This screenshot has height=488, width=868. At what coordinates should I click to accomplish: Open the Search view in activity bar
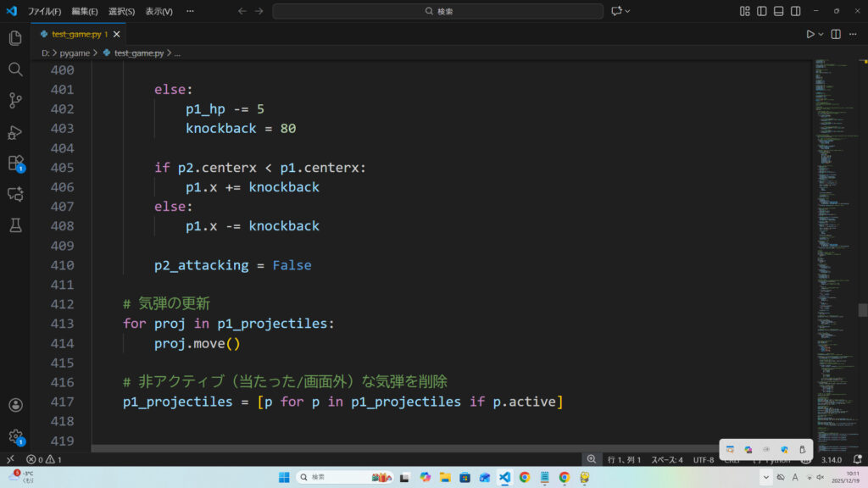[14, 69]
